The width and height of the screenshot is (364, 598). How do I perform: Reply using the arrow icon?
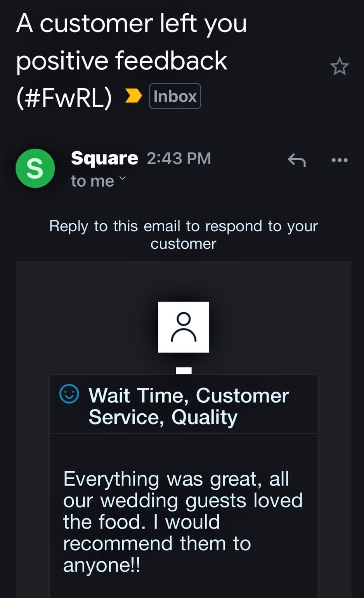296,159
